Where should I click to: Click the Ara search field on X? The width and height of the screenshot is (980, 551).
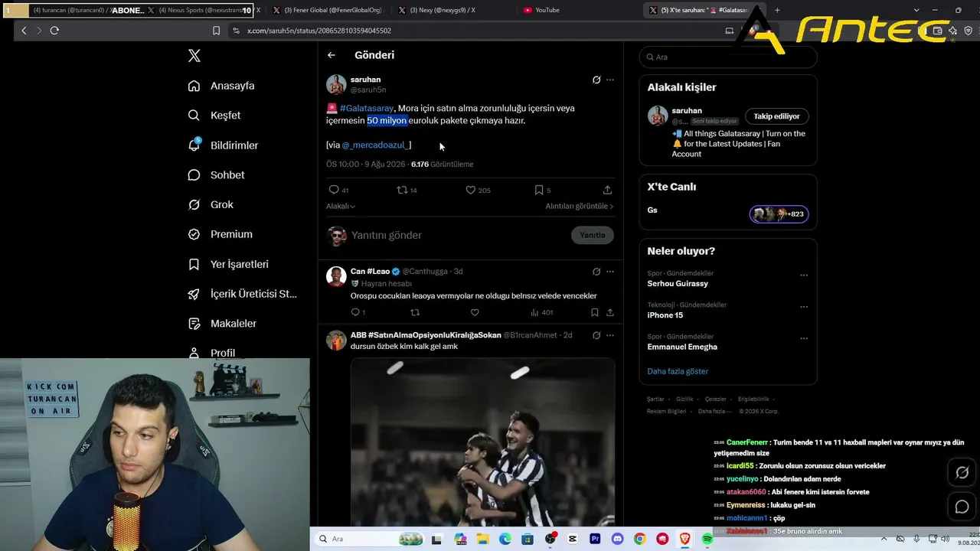tap(728, 57)
